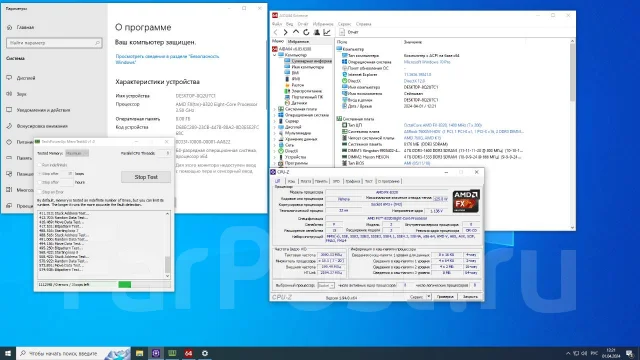Open the AIDA64 taskbar icon labeled 64
Viewport: 640px width, 360px height.
[x=188, y=353]
